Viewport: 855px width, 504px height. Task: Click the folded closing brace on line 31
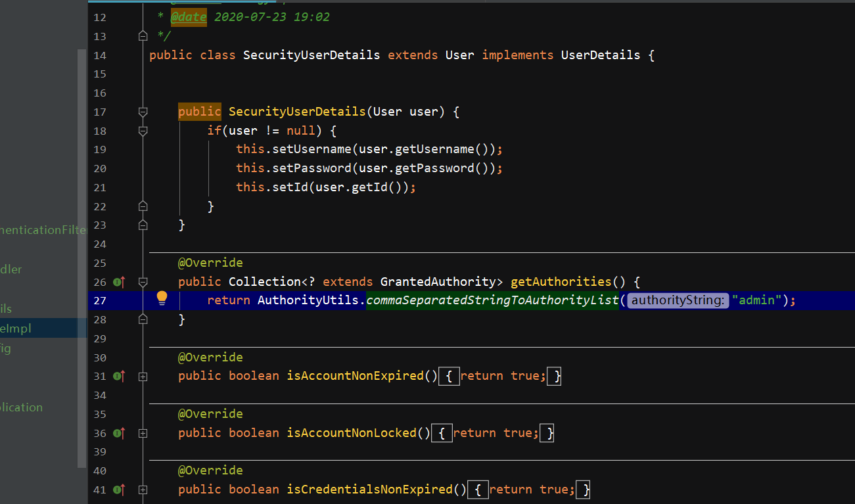554,377
